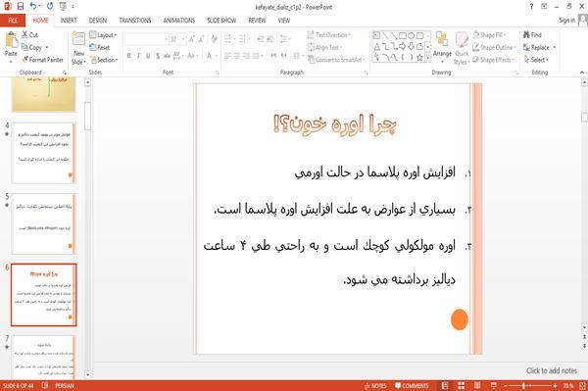Toggle Underline formatting

click(148, 56)
